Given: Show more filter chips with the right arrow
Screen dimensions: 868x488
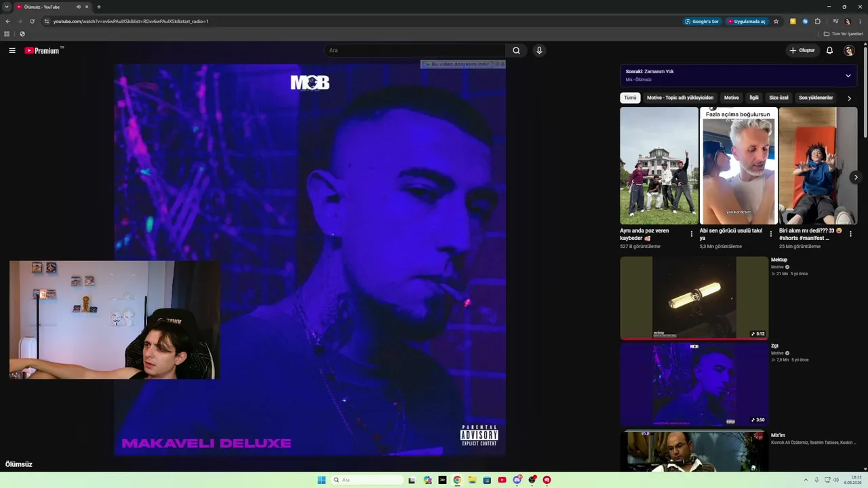Looking at the screenshot, I should pyautogui.click(x=849, y=98).
